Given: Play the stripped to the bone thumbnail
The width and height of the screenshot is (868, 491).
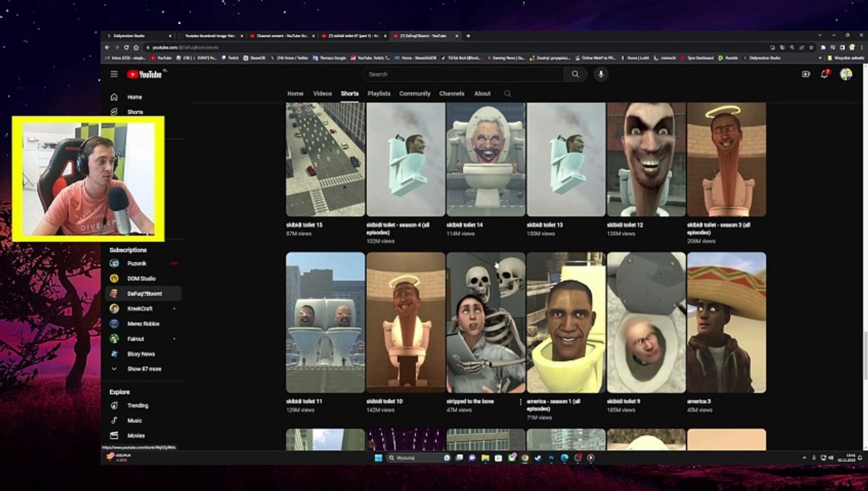Looking at the screenshot, I should point(486,323).
